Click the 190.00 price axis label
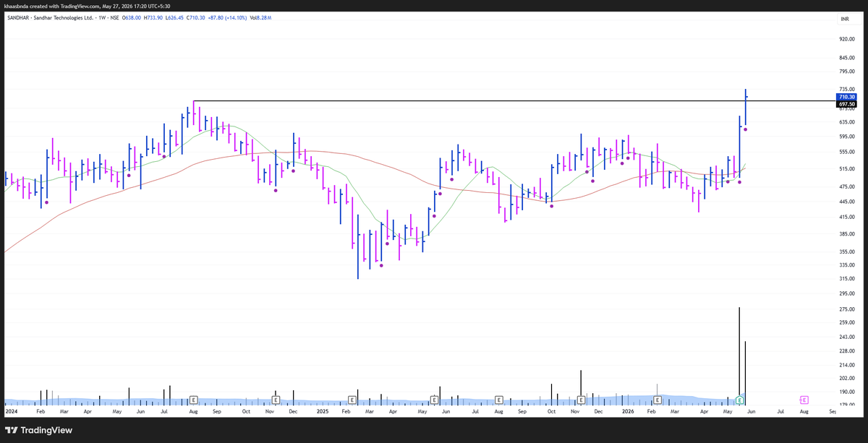The width and height of the screenshot is (868, 443). (x=847, y=391)
